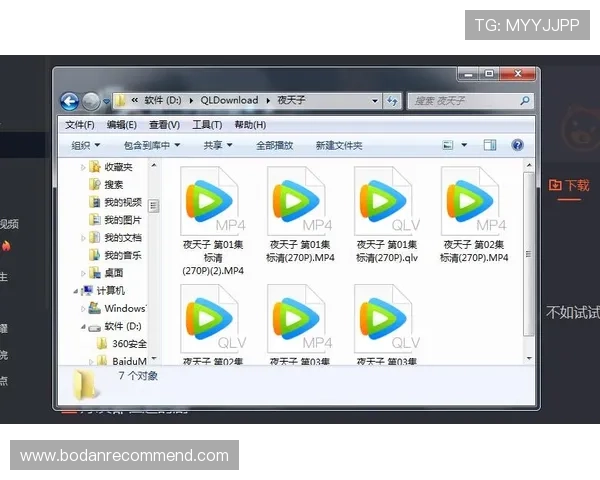Click 新建文件夹 button

point(339,145)
